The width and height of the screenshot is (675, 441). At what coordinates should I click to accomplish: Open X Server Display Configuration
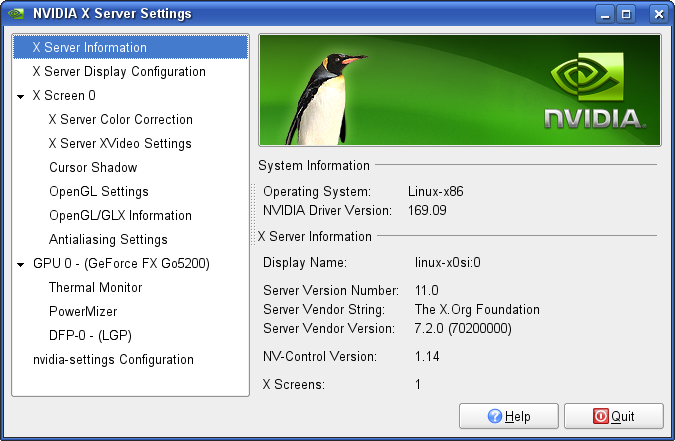coord(119,71)
